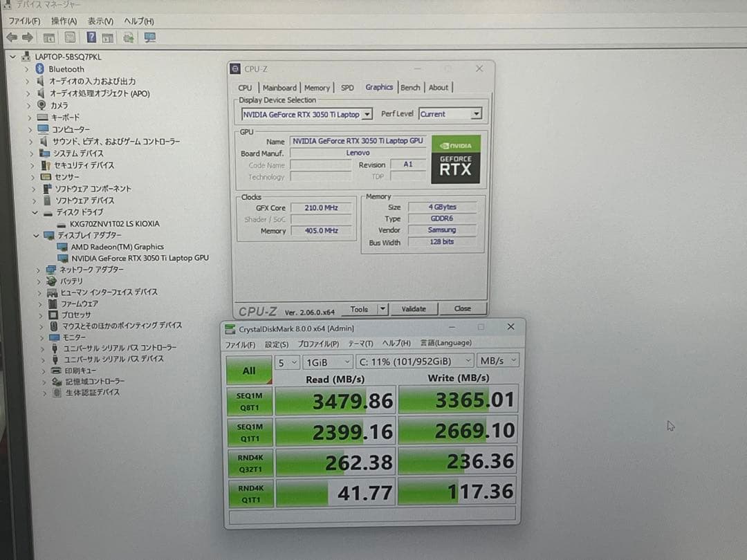Click the 3479.86 read result cell

click(335, 400)
